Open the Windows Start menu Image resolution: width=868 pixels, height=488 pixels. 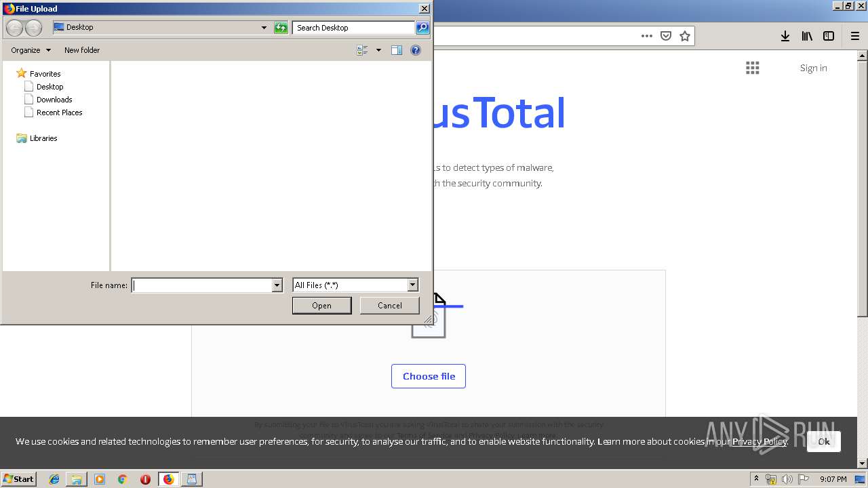pyautogui.click(x=19, y=479)
